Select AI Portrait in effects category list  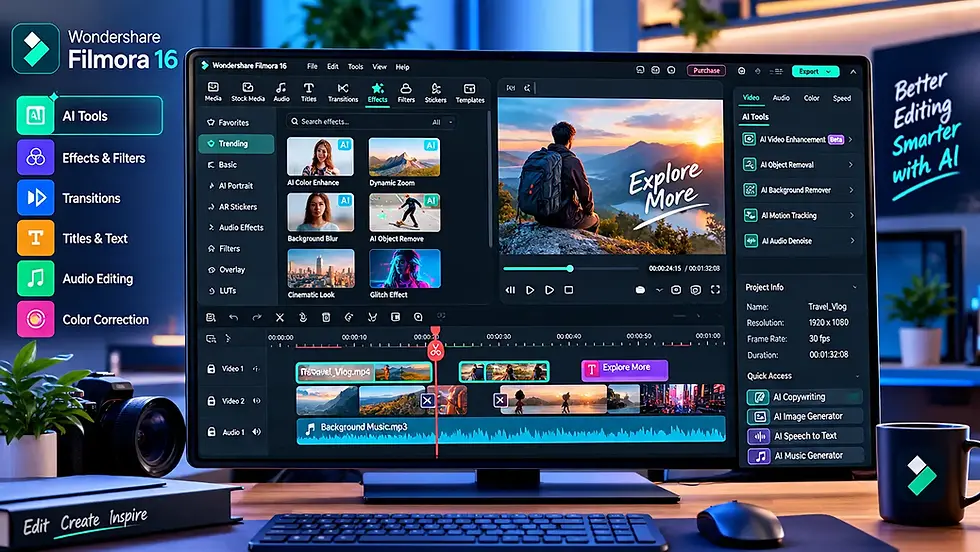[236, 186]
